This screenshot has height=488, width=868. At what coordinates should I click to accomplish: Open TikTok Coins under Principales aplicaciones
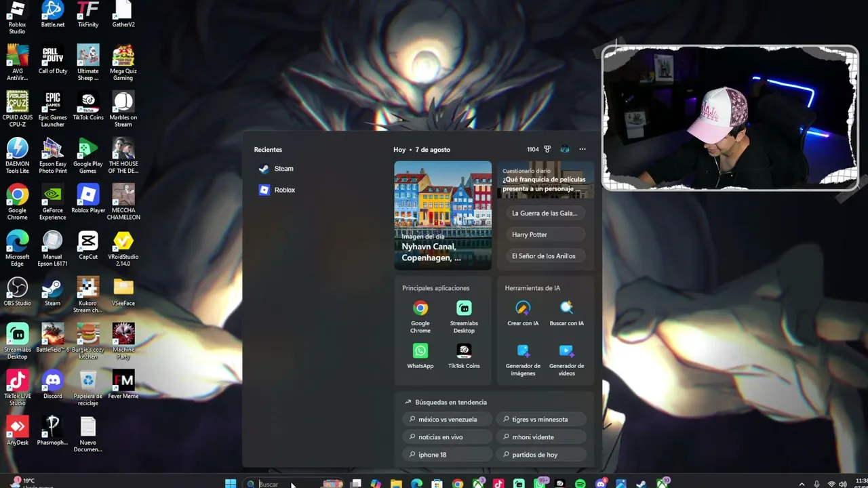pyautogui.click(x=464, y=356)
